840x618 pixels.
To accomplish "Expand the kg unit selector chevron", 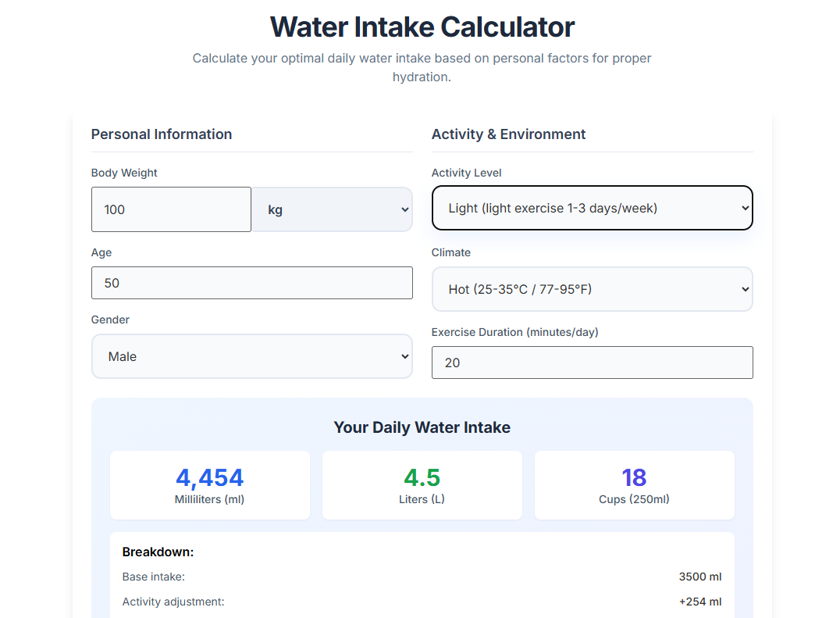I will (405, 209).
